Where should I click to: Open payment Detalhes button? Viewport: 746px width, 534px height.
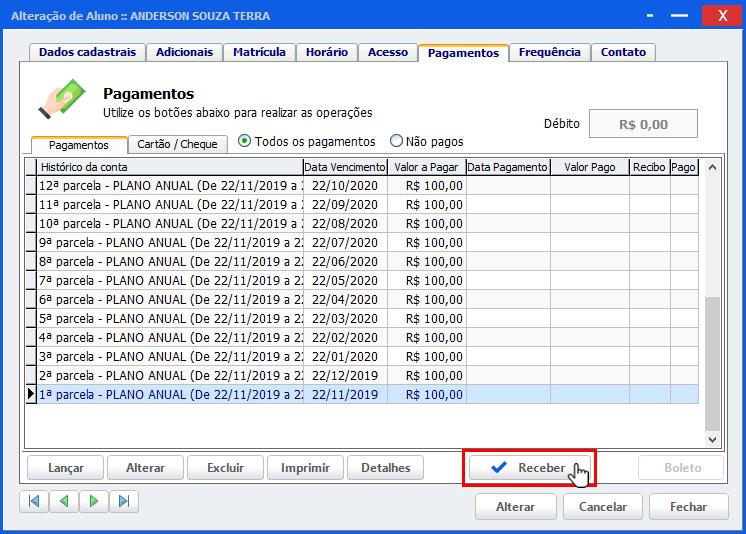pyautogui.click(x=385, y=468)
